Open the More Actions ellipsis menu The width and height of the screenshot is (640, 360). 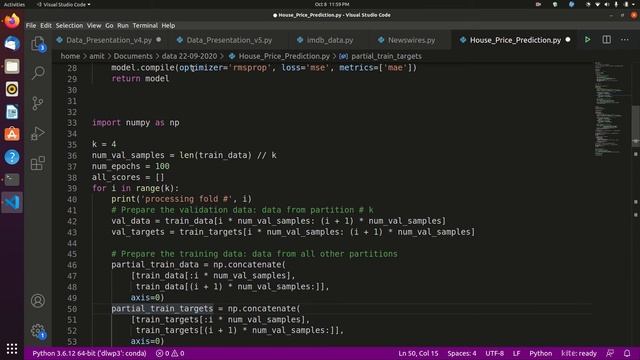pos(624,40)
